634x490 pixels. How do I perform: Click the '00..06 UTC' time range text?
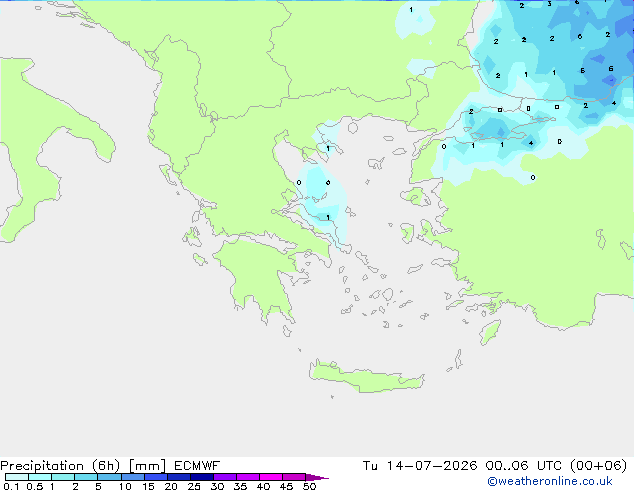click(x=524, y=466)
